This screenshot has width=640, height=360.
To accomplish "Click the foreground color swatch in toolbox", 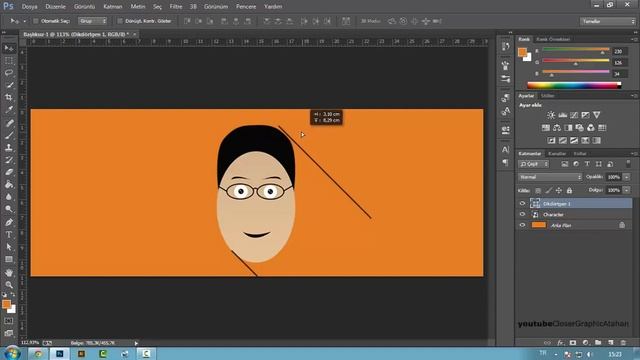I will pyautogui.click(x=6, y=304).
